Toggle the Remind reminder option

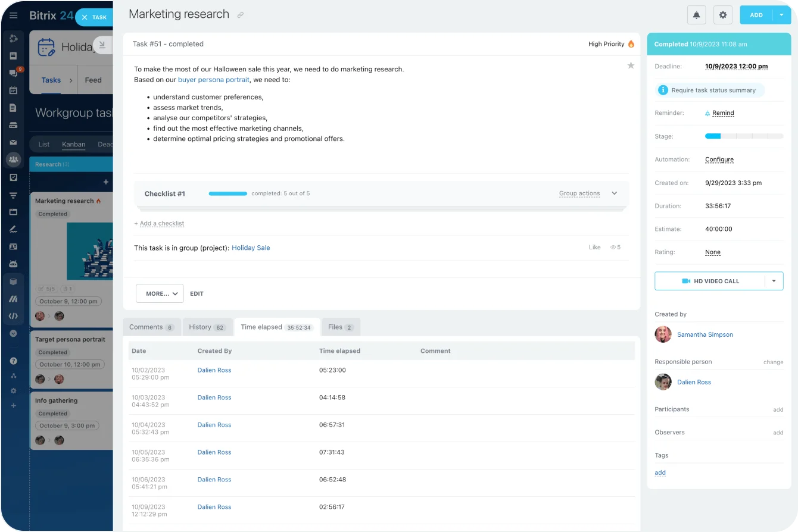tap(723, 112)
